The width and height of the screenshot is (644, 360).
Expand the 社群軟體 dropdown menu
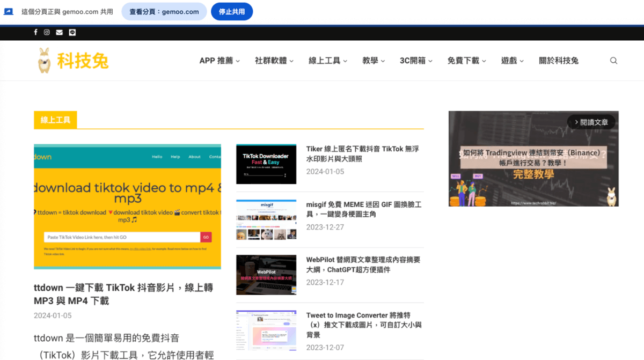pos(274,61)
